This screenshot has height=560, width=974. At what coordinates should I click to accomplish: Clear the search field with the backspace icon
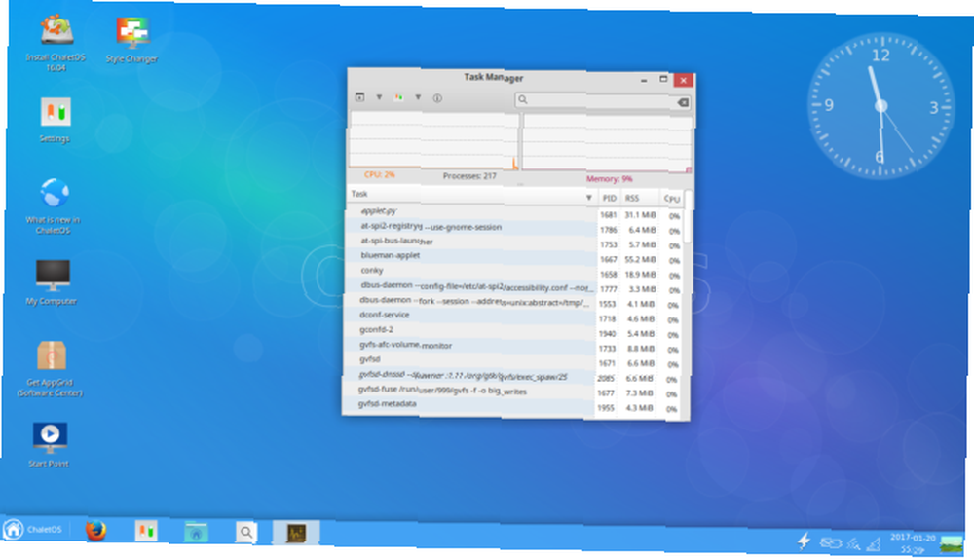[x=683, y=102]
